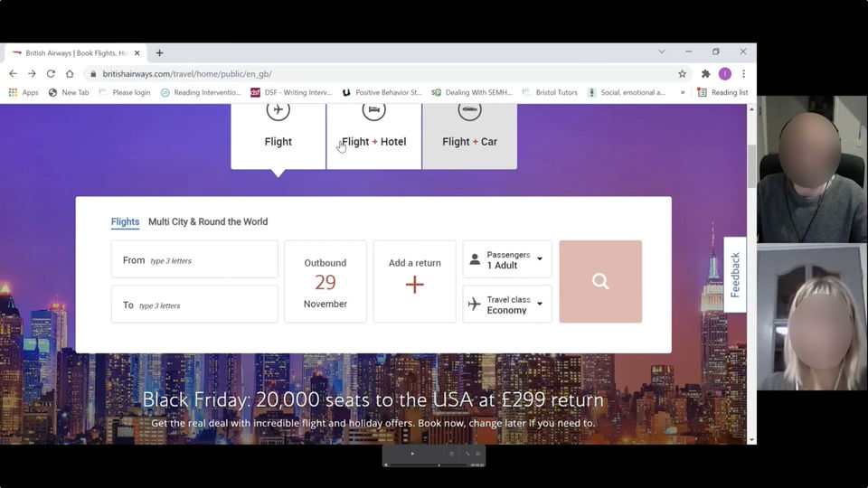Show more bookmarks with the double chevron
Viewport: 868px width, 488px height.
[683, 92]
